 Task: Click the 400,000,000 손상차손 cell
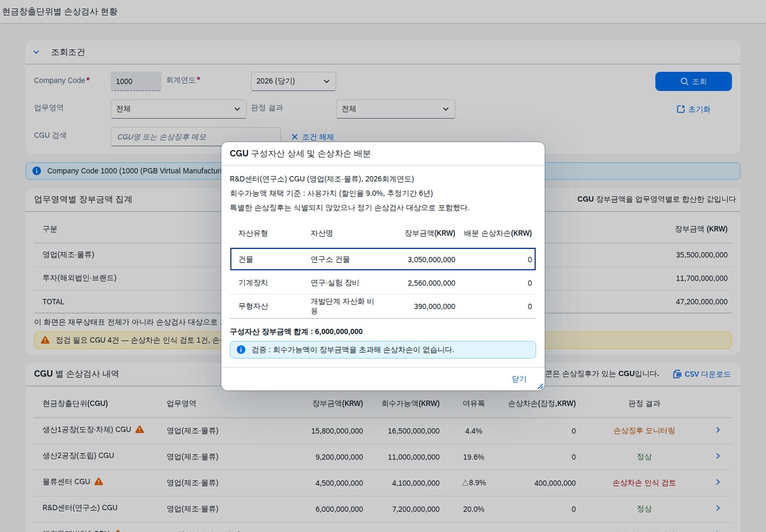pos(555,483)
